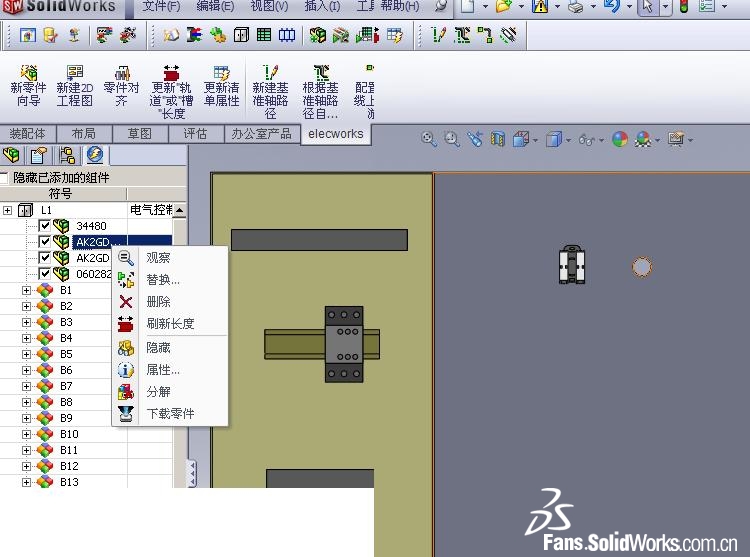Viewport: 750px width, 557px height.
Task: Switch to the 布局 tab
Action: coord(84,134)
